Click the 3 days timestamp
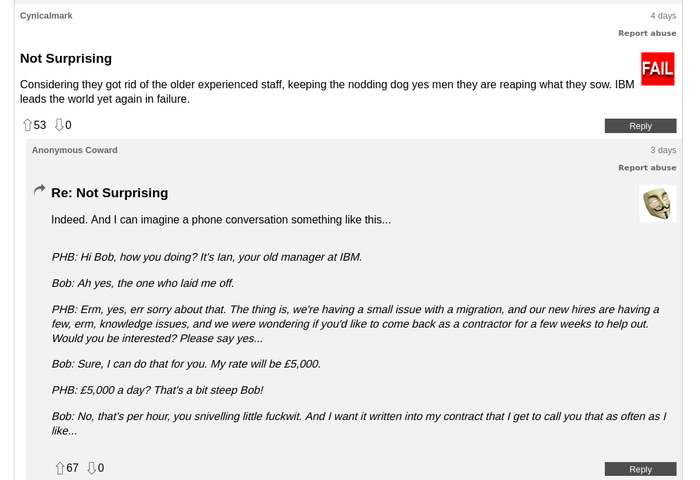Screen dimensions: 700x480 [663, 150]
